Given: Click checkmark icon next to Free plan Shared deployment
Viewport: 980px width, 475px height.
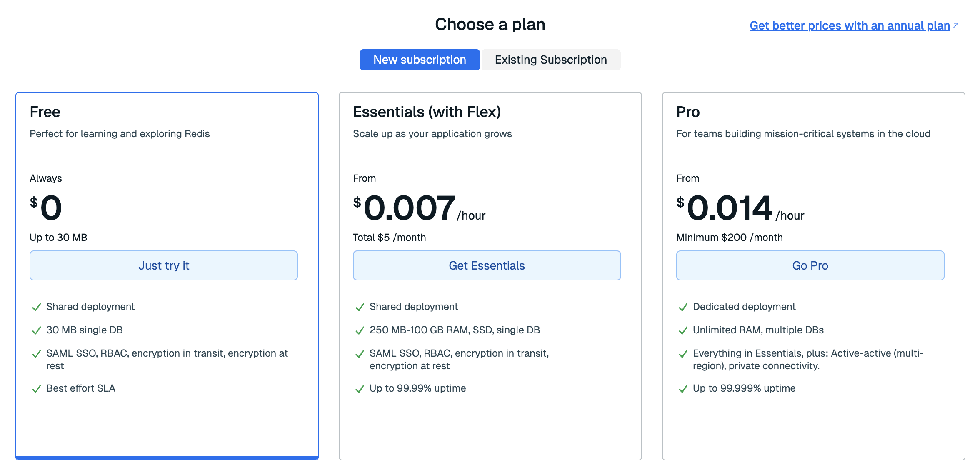Looking at the screenshot, I should point(37,307).
